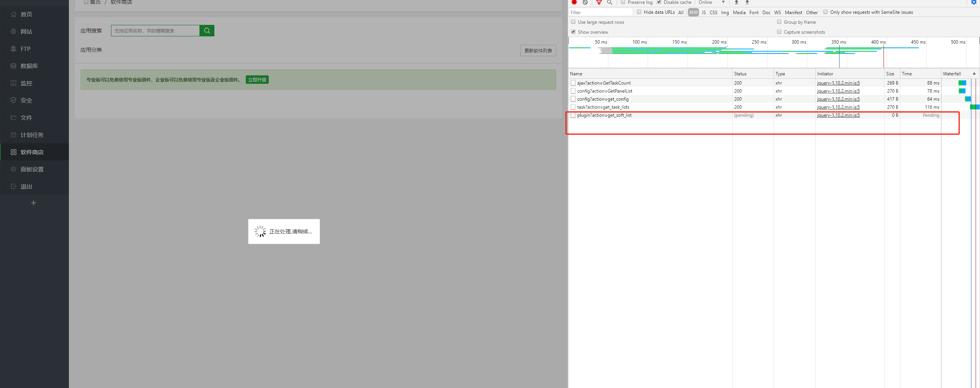Select the config?action=GetPanelList request row

tap(773, 91)
